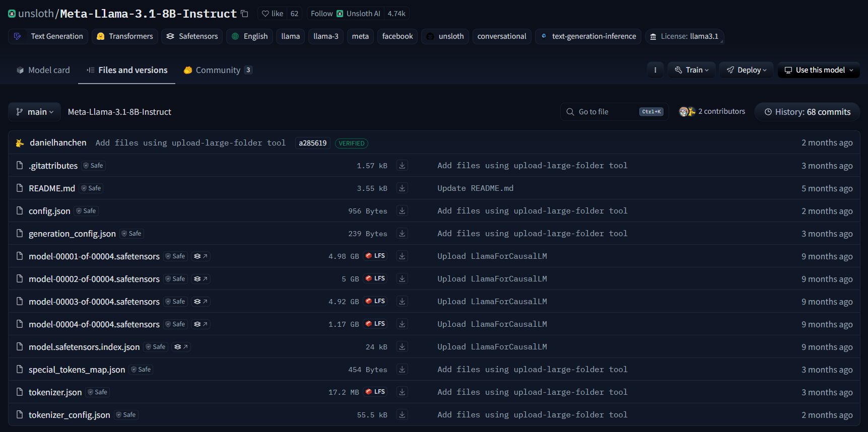Open generation_config.json file link

(x=72, y=234)
